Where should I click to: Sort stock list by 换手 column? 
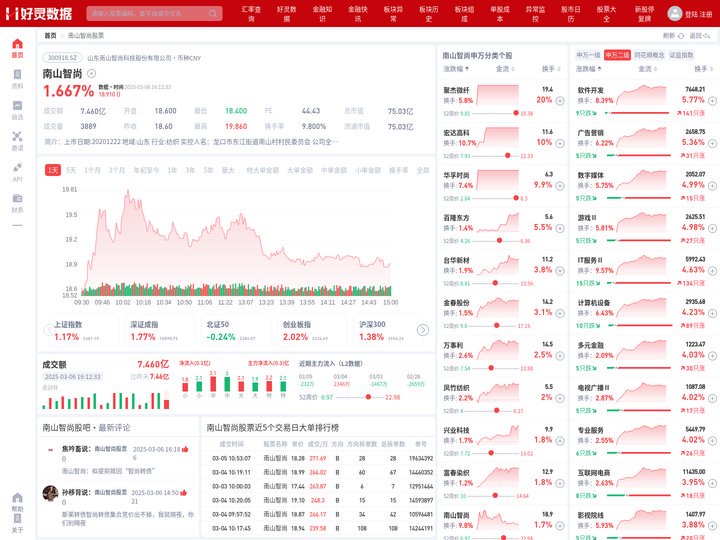tap(551, 69)
